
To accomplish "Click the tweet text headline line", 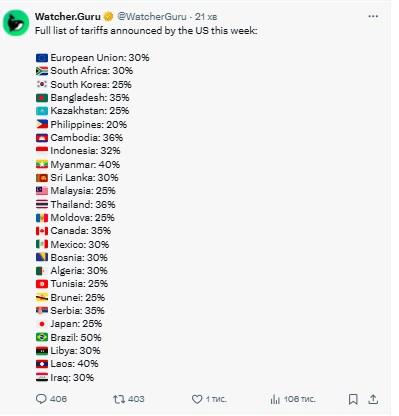I will point(146,31).
